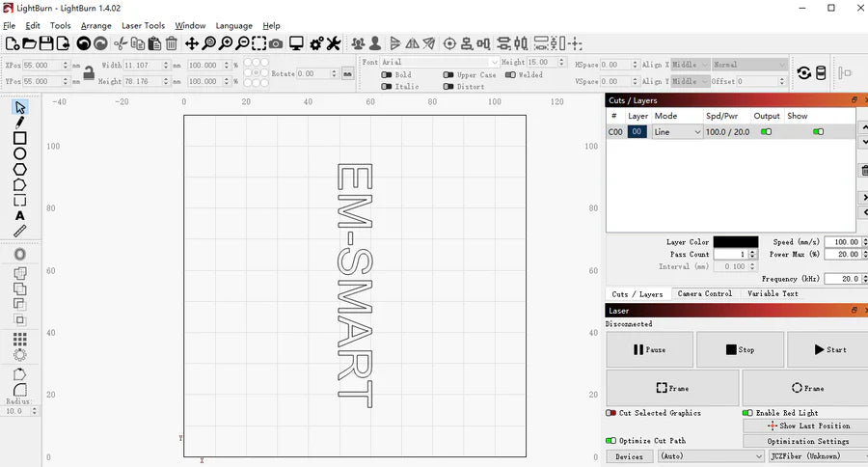
Task: Click the rotate laser position icon in the toolbar
Action: pos(803,72)
